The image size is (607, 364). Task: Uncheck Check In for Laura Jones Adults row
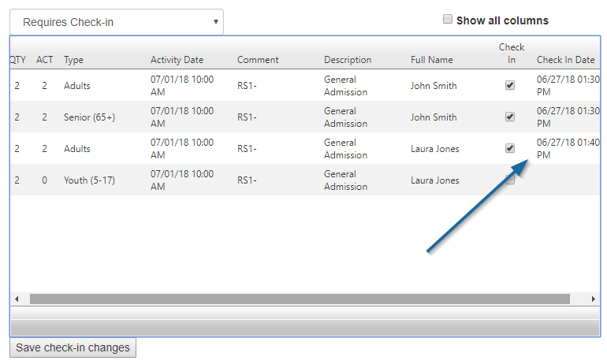pos(510,148)
